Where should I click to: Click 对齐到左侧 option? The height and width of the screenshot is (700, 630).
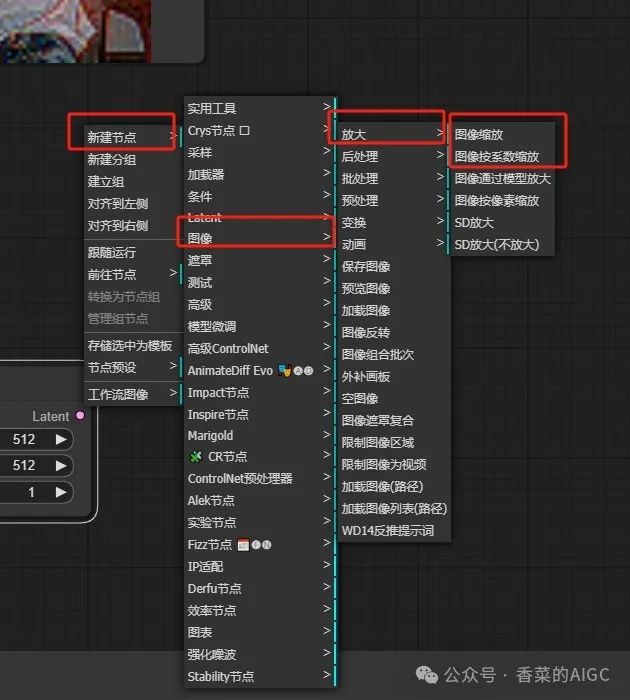point(133,204)
